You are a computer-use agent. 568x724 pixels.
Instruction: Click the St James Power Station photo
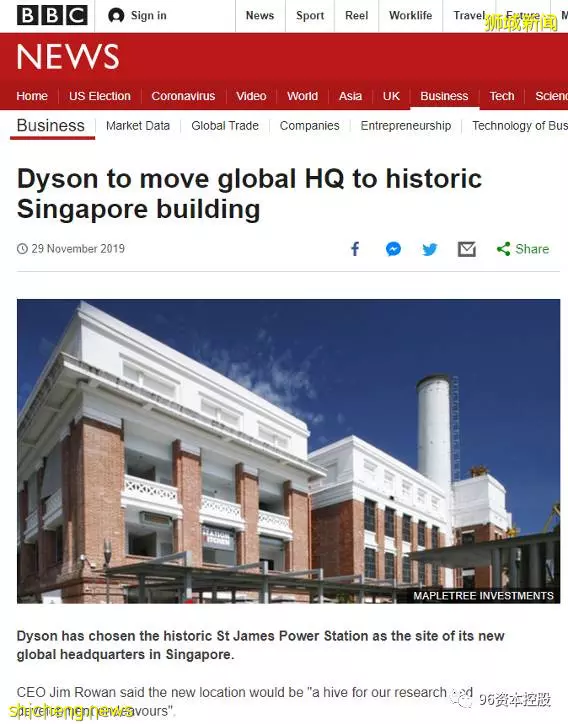point(289,451)
